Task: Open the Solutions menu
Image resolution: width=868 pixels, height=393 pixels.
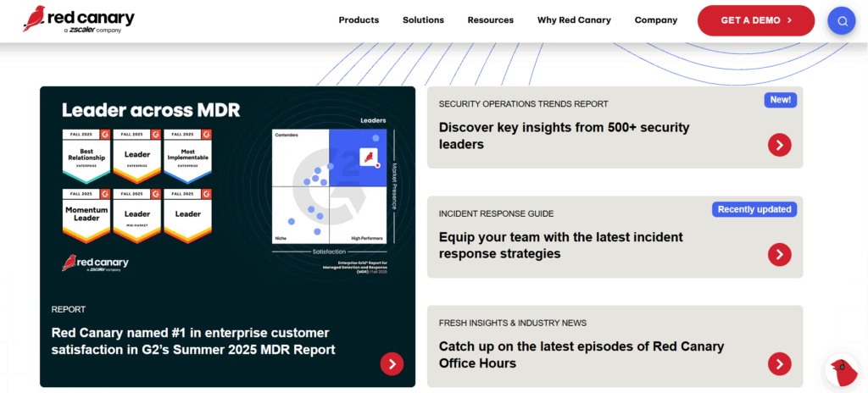Action: [x=423, y=20]
